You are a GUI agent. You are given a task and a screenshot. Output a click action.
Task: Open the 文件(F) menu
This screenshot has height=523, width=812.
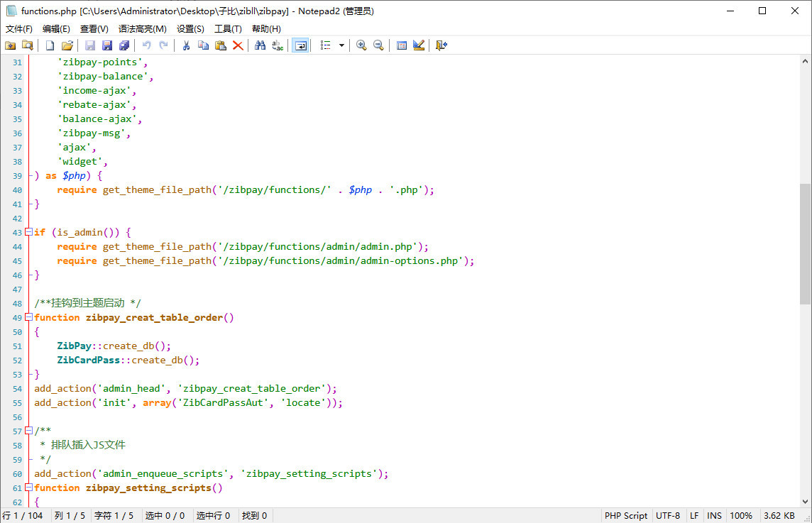(x=19, y=29)
